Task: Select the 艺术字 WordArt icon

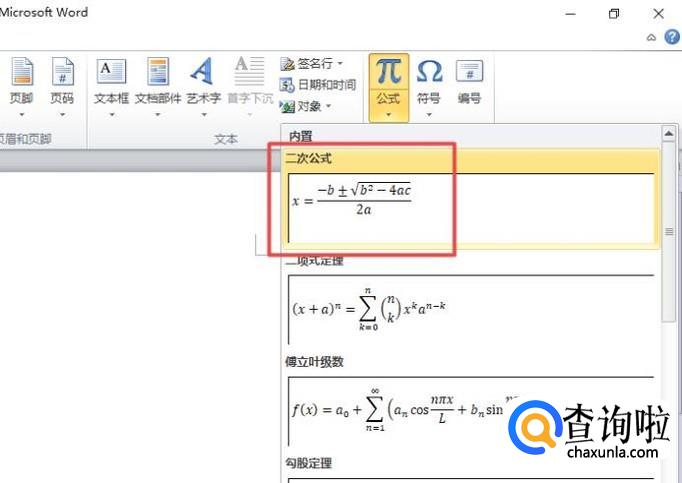Action: 203,71
